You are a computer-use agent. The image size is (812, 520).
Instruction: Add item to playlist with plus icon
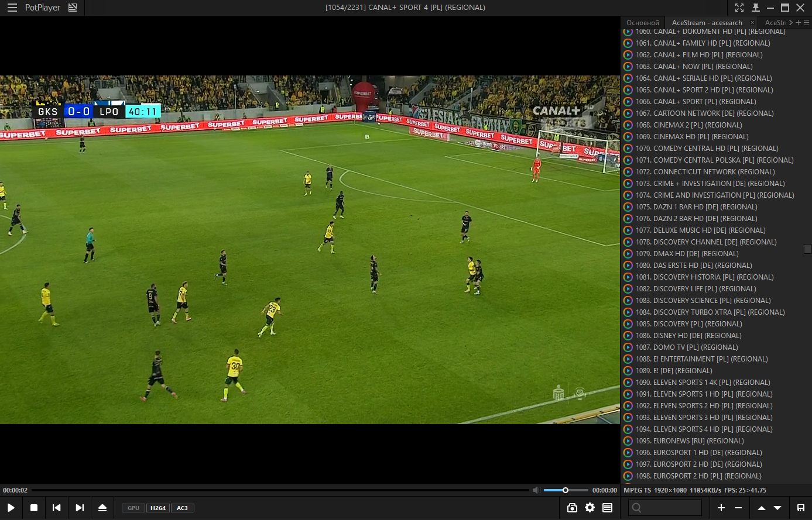pos(721,508)
